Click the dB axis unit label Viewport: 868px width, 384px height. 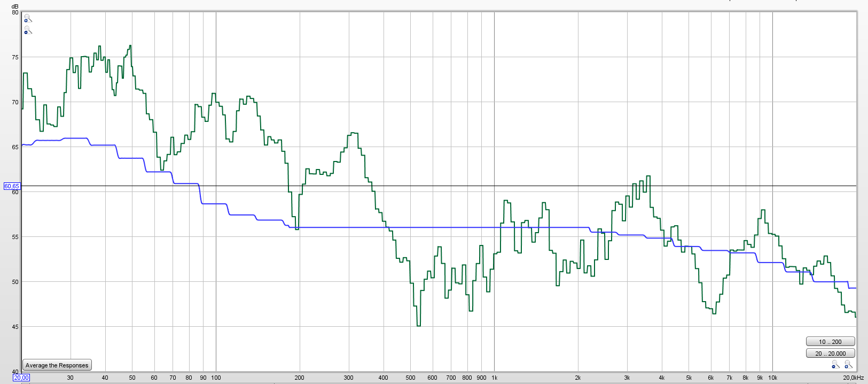click(15, 6)
